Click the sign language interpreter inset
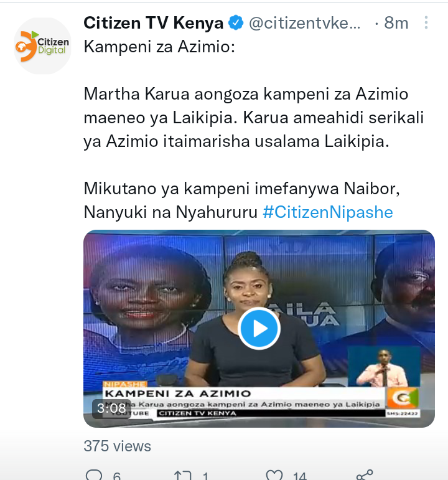The width and height of the screenshot is (448, 480). point(384,367)
